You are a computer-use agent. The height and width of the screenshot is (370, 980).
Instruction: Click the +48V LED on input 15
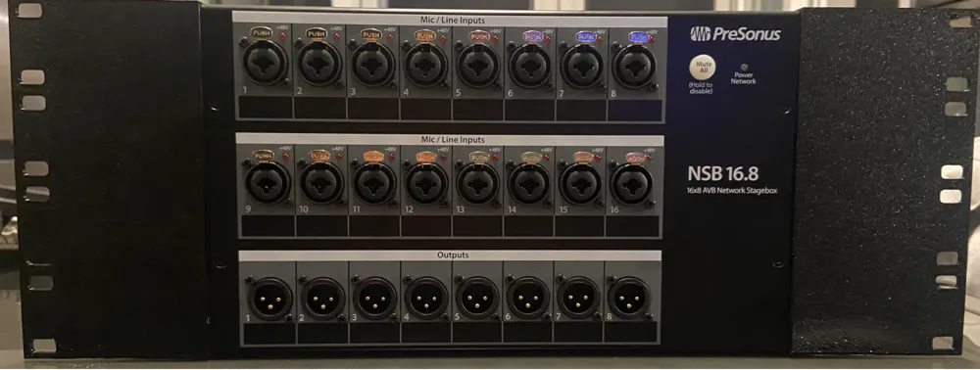(x=599, y=158)
